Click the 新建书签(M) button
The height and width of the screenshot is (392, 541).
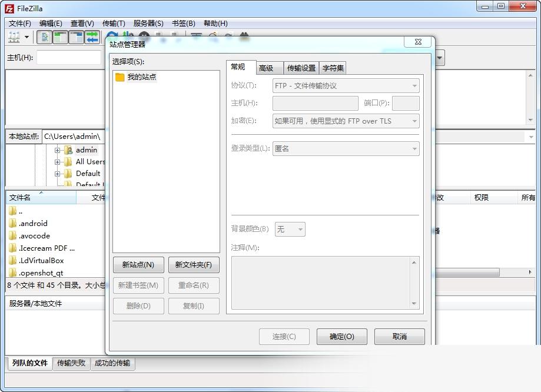pyautogui.click(x=138, y=285)
